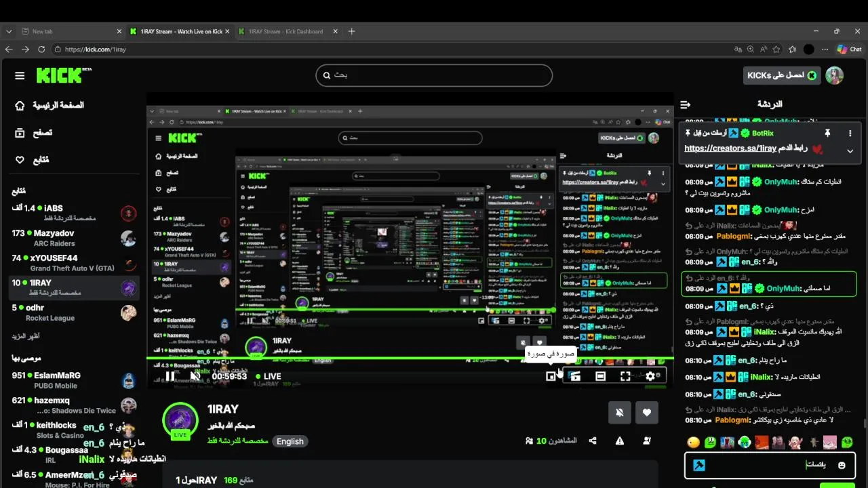Share the 1IRAY stream
The image size is (868, 488).
593,441
